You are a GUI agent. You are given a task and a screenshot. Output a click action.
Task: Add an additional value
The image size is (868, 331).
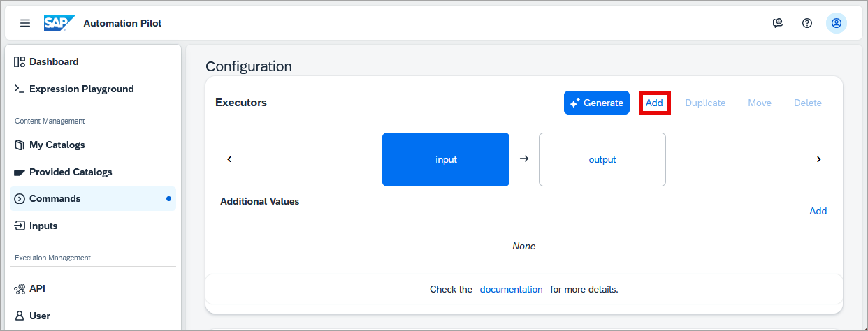818,211
